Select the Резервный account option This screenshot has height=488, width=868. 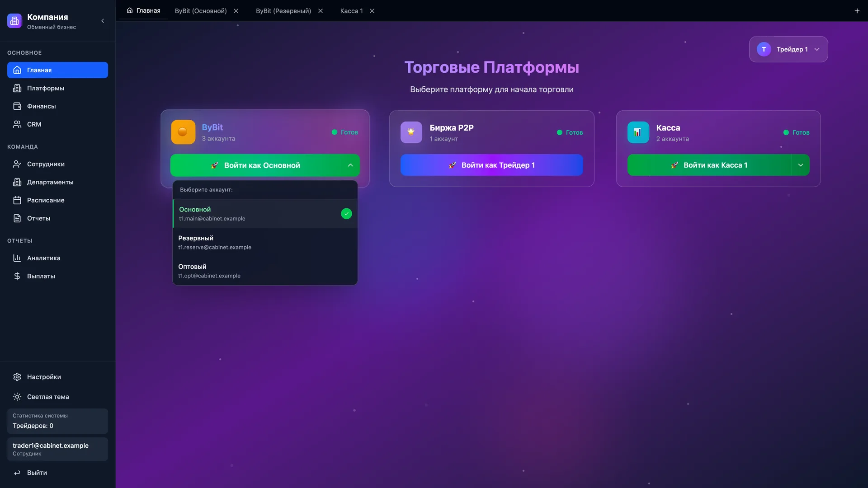[265, 242]
